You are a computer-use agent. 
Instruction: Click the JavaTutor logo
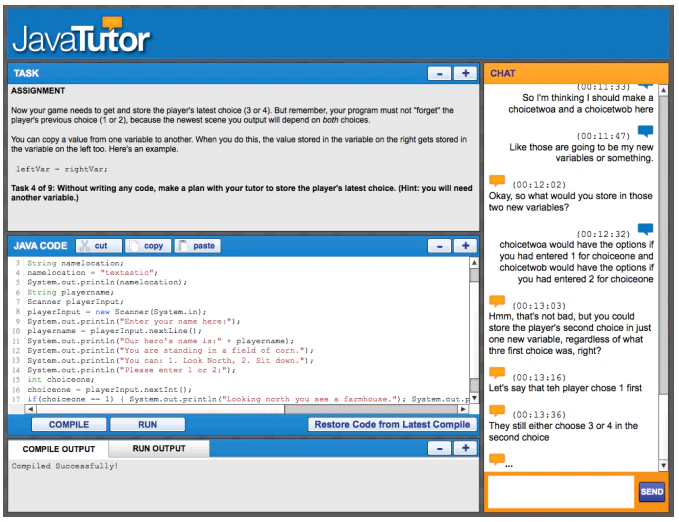tap(81, 36)
